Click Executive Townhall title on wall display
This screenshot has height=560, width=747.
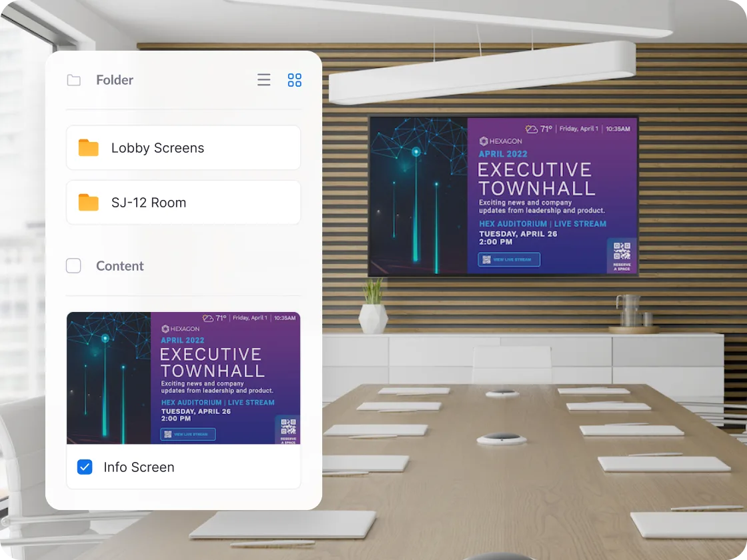(537, 179)
